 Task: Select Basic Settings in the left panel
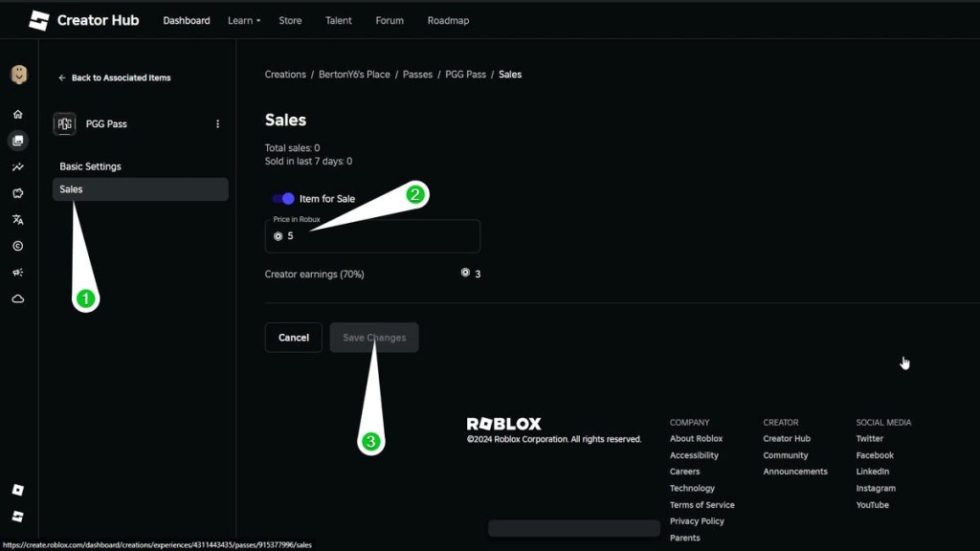[90, 165]
